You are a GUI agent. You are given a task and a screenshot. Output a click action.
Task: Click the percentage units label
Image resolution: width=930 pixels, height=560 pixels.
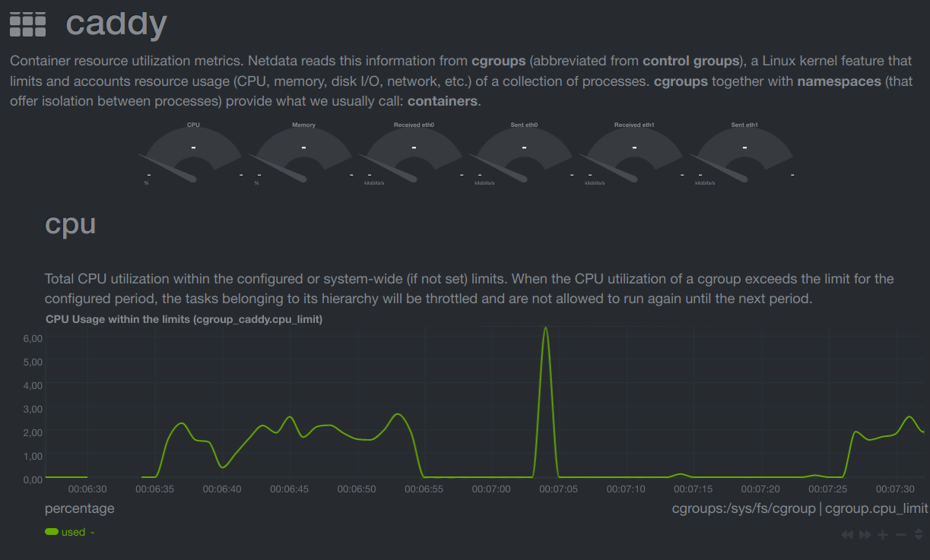pos(79,508)
